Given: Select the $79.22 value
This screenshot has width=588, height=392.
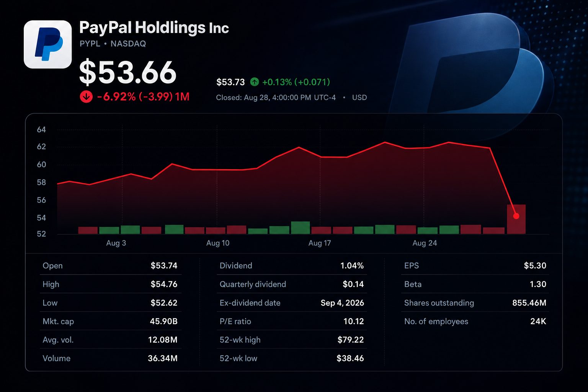Looking at the screenshot, I should [x=351, y=340].
